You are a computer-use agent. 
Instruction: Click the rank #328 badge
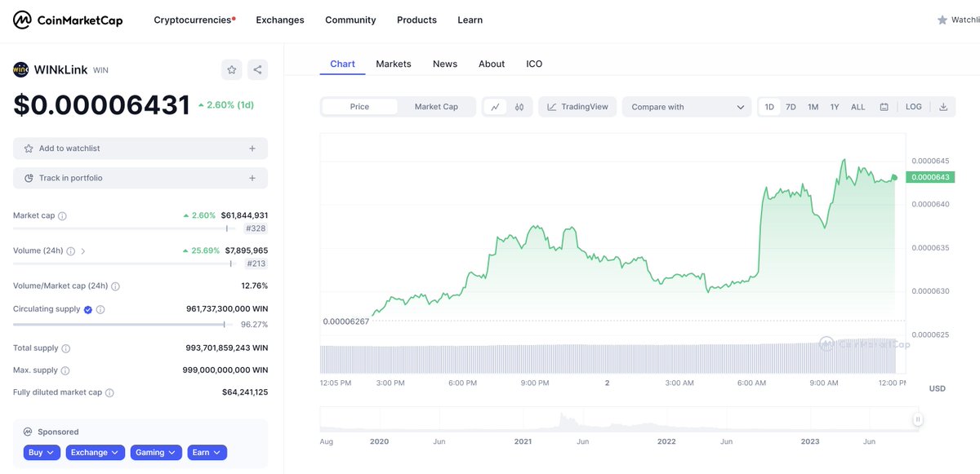coord(256,229)
